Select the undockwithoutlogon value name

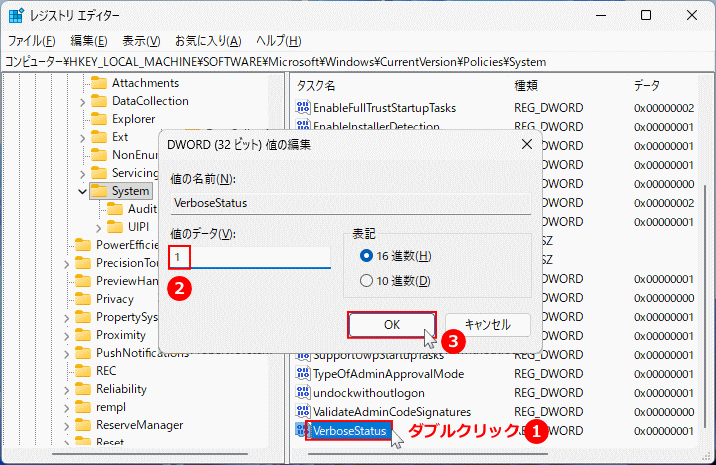(x=369, y=393)
